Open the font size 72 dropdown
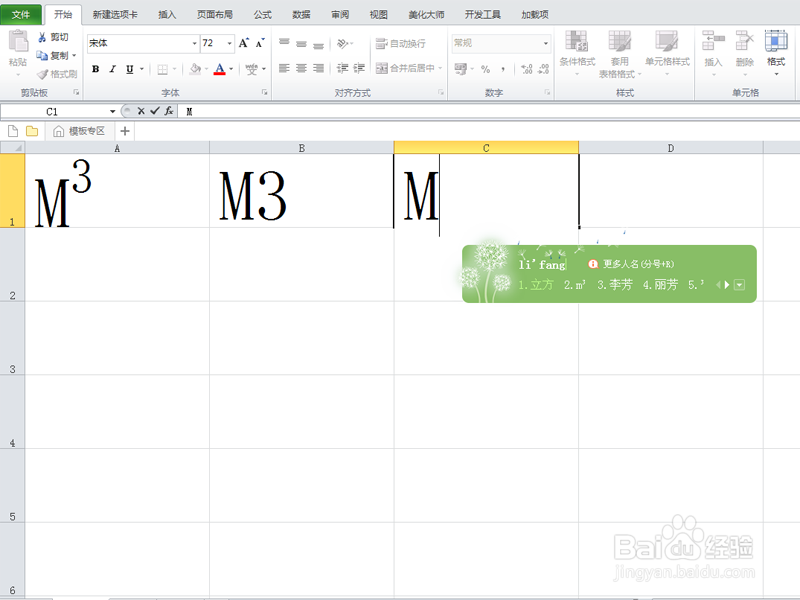 coord(230,43)
